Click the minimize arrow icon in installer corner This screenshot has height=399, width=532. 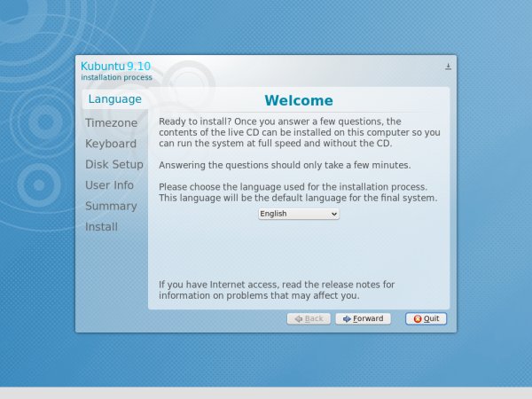448,66
